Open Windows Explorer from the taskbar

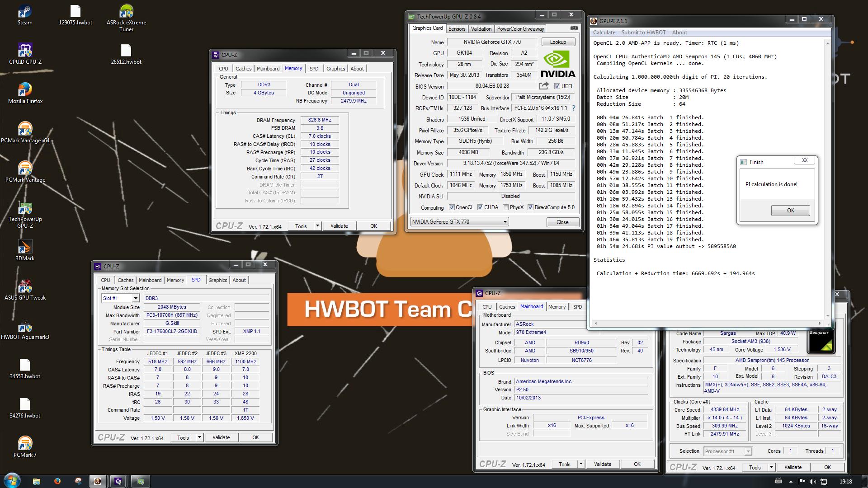click(x=37, y=481)
